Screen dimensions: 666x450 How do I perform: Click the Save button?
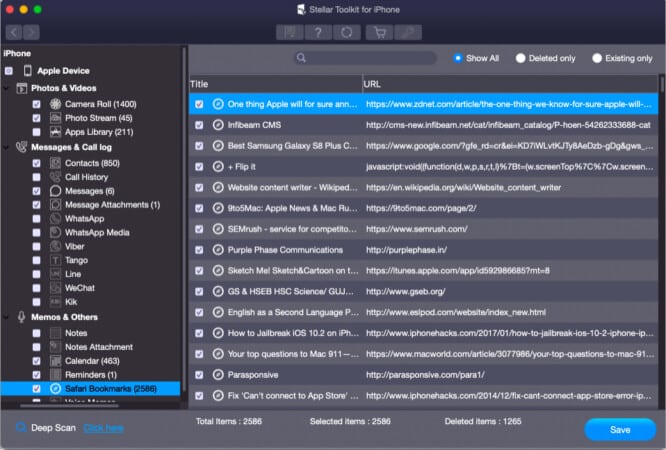click(x=619, y=428)
